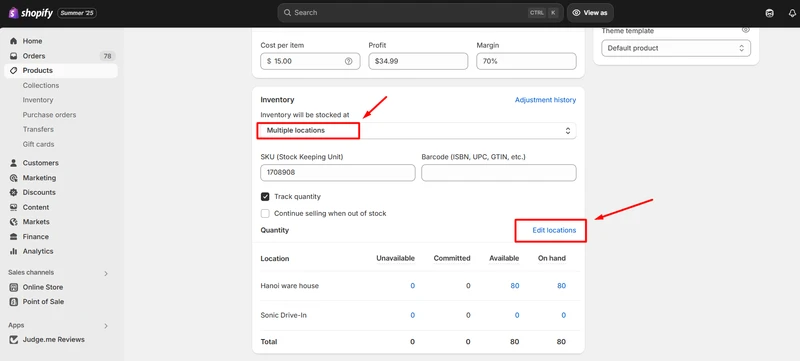Image resolution: width=800 pixels, height=361 pixels.
Task: Click the empty Barcode field
Action: click(x=499, y=173)
